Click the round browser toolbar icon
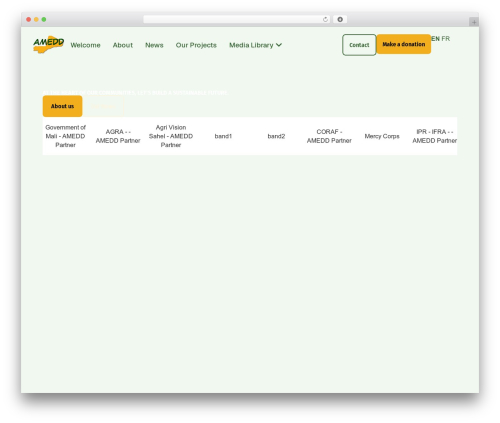500x423 pixels. pos(340,19)
